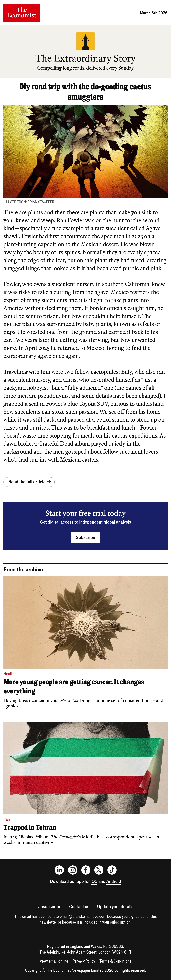Open the cactus smugglers headline
171x980 pixels.
pyautogui.click(x=85, y=92)
